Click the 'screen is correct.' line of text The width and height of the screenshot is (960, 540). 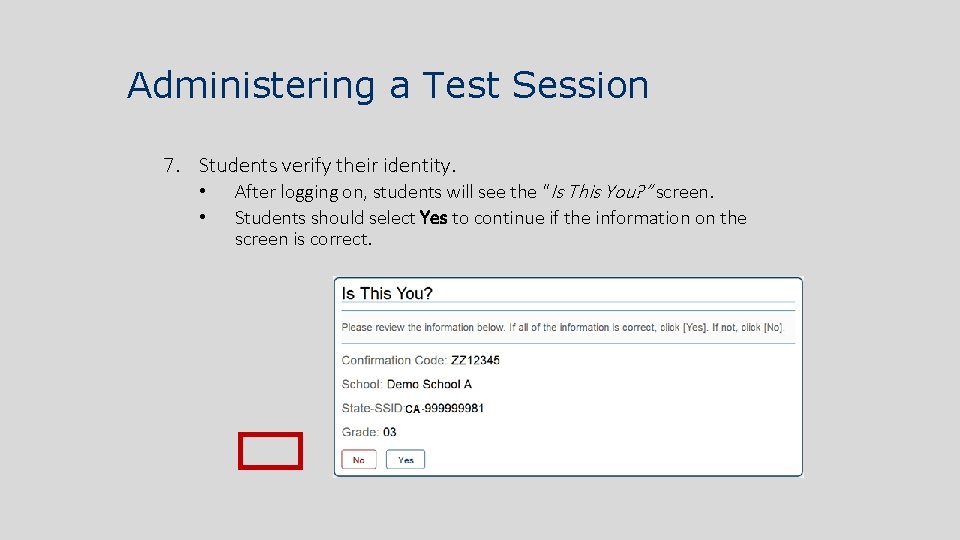point(303,240)
